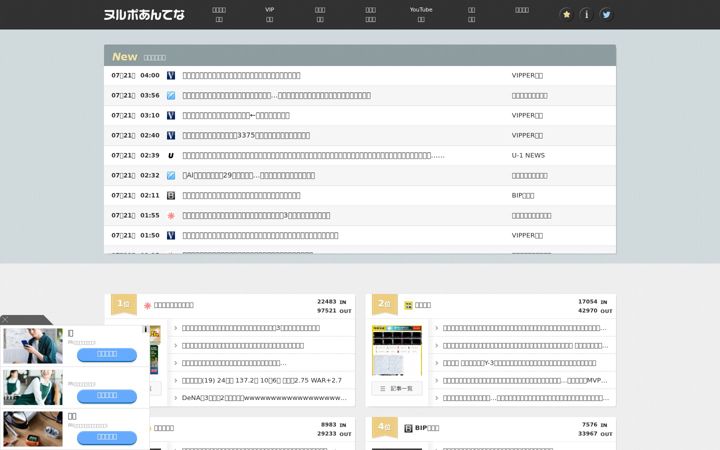Close the ad popup with the X tab
Screen dimensions: 720x450
click(5, 320)
